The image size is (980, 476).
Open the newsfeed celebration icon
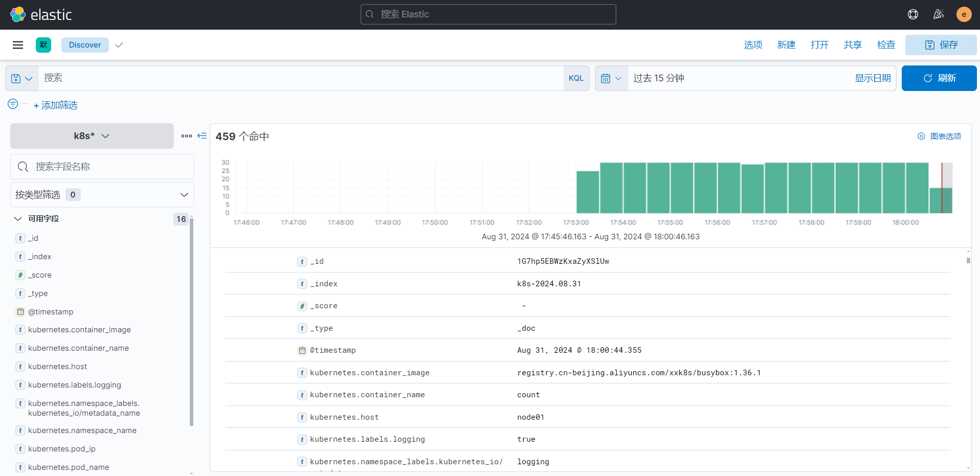[x=939, y=14]
